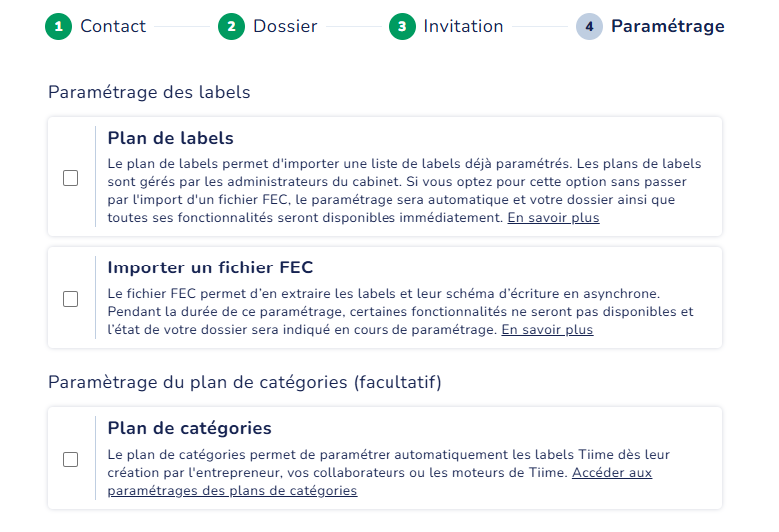The height and width of the screenshot is (532, 779).
Task: Click the Plan de labels description text
Action: (x=399, y=190)
